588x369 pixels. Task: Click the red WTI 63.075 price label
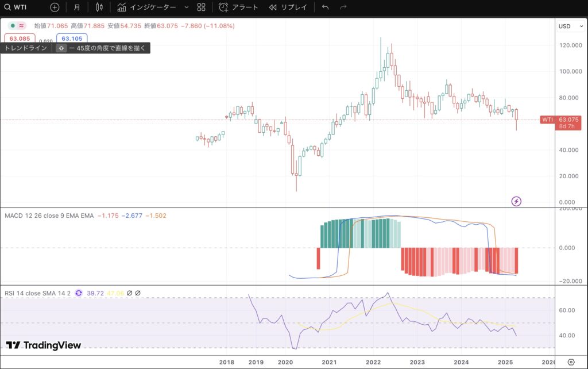[x=560, y=123]
